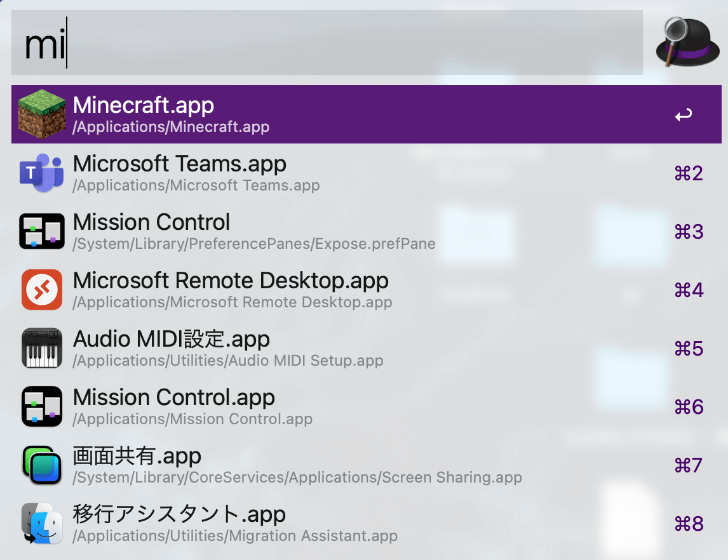Click the Mission Control prefPane icon

tap(42, 231)
